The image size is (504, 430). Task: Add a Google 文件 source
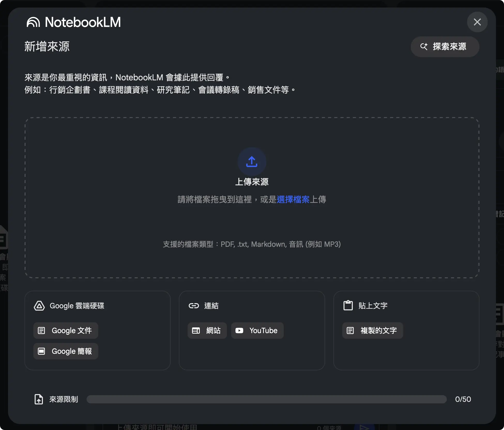[x=66, y=331]
